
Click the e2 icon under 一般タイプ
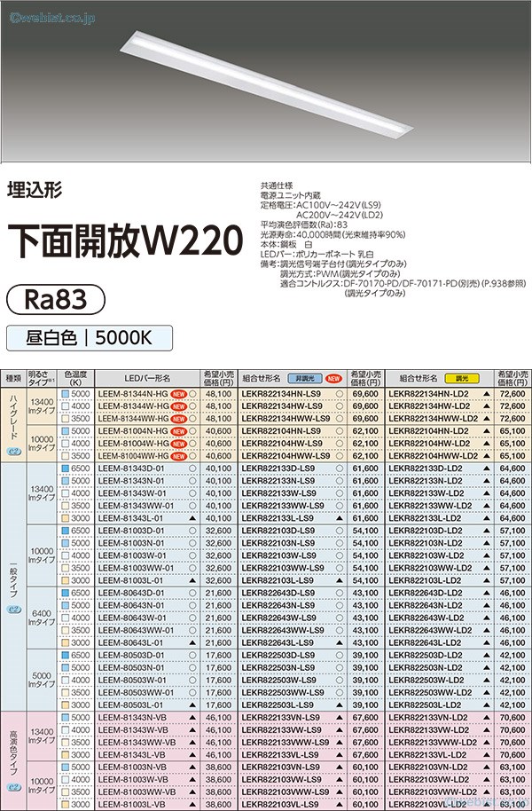13,610
